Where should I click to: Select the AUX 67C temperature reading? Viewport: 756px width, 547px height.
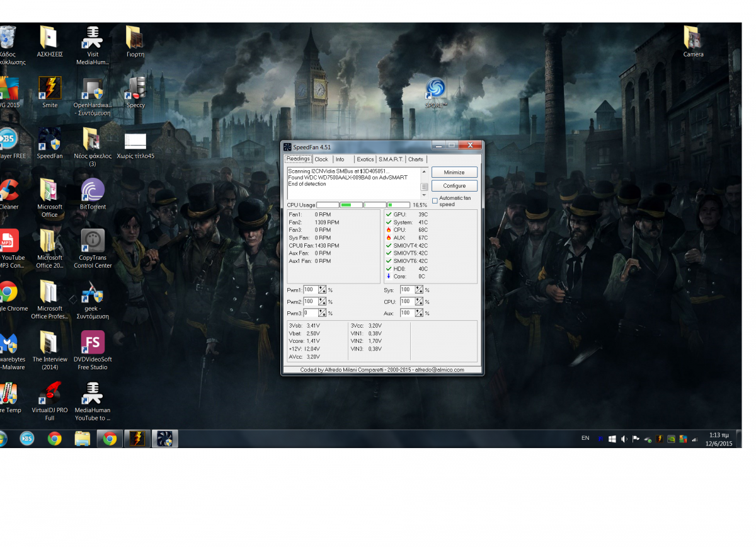(406, 238)
